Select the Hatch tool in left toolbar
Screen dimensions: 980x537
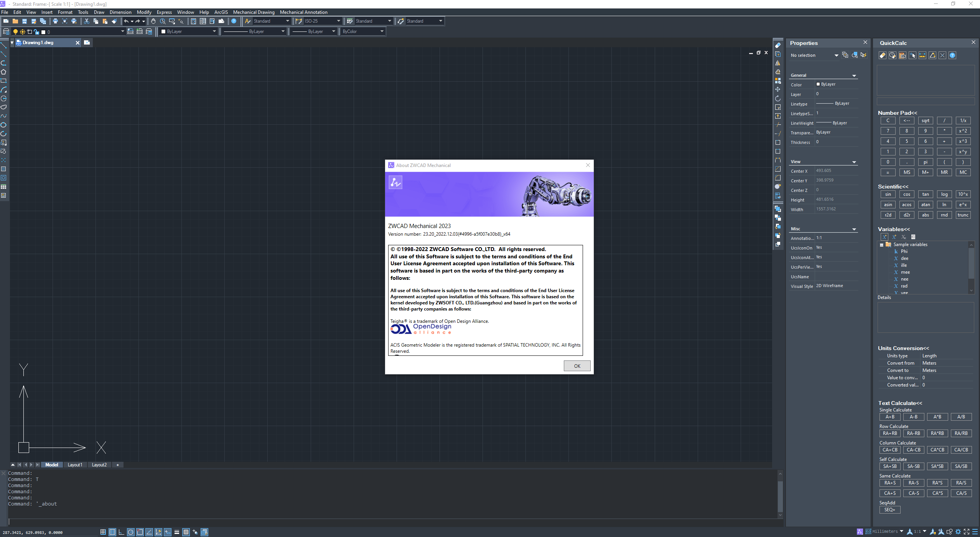click(4, 169)
